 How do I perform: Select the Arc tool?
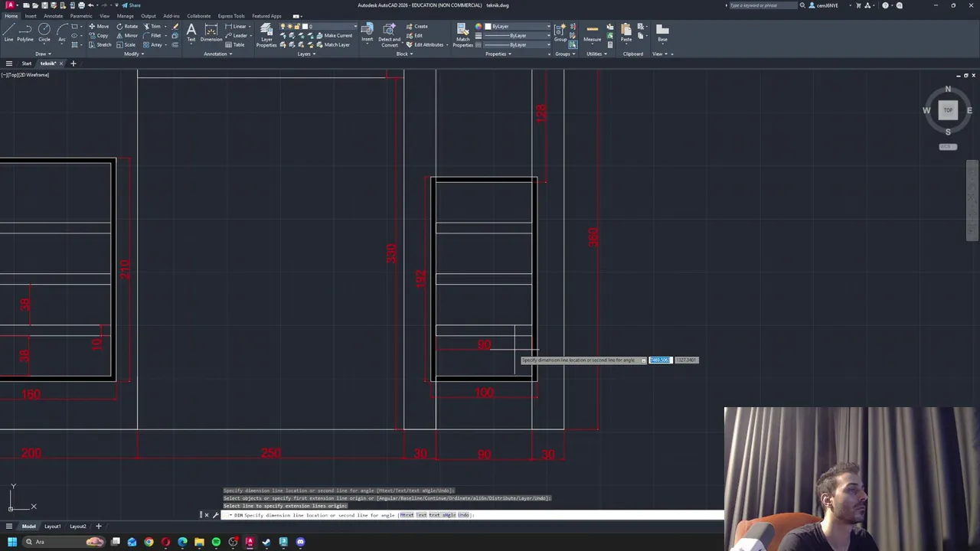click(x=61, y=33)
